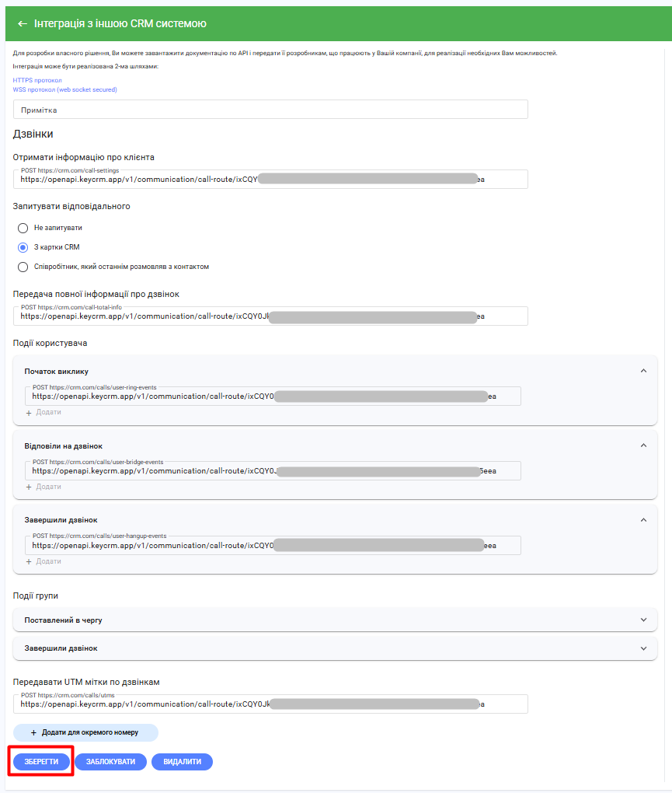This screenshot has width=672, height=793.
Task: Click plus icon under Відповіли на дзвінок URL
Action: [x=30, y=487]
